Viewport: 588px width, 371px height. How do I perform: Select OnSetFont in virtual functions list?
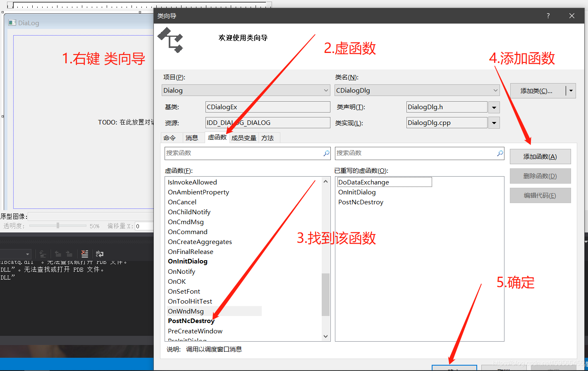coord(184,291)
